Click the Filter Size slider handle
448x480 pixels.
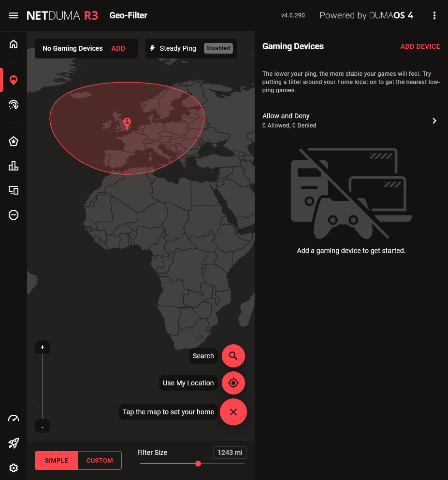[198, 464]
